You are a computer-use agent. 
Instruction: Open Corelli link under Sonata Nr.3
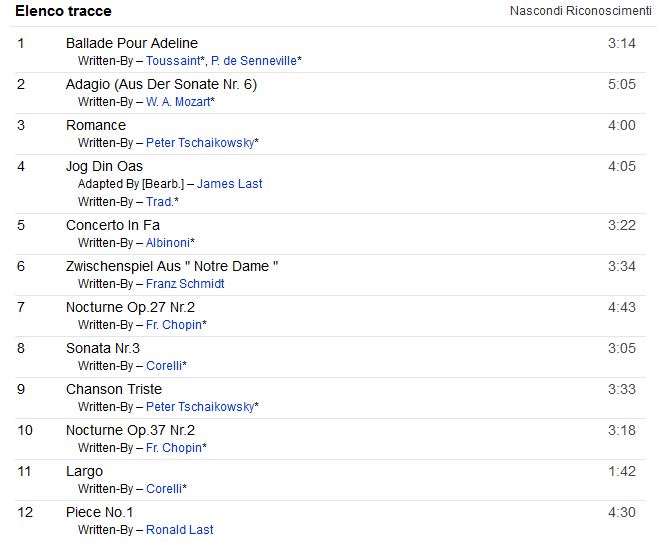164,365
